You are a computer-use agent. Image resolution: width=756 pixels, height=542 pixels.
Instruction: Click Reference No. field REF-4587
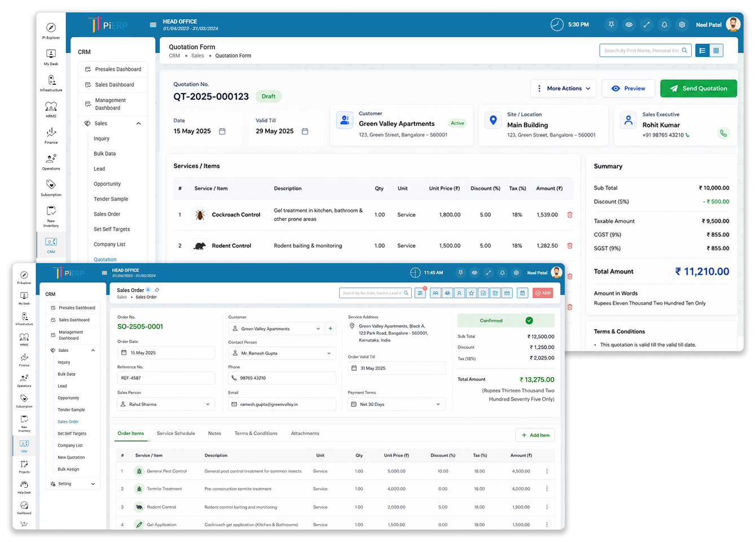pyautogui.click(x=166, y=378)
